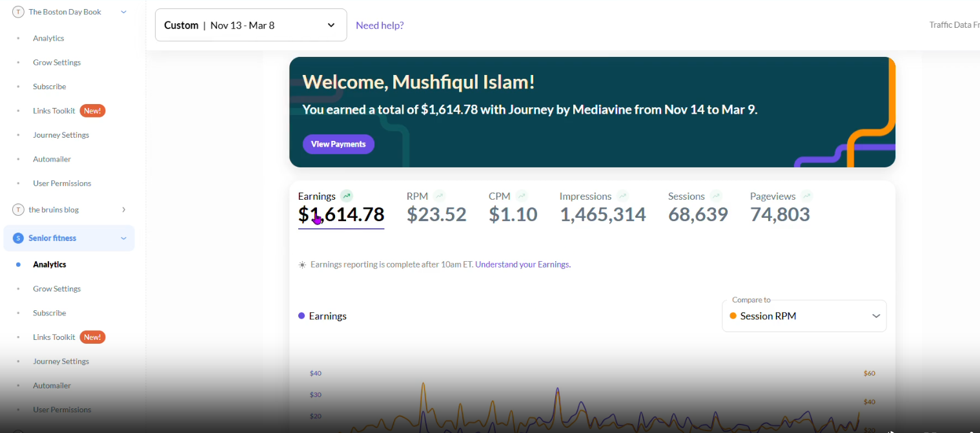The height and width of the screenshot is (433, 980).
Task: Open Links Toolkit under Senior fitness
Action: coord(54,337)
